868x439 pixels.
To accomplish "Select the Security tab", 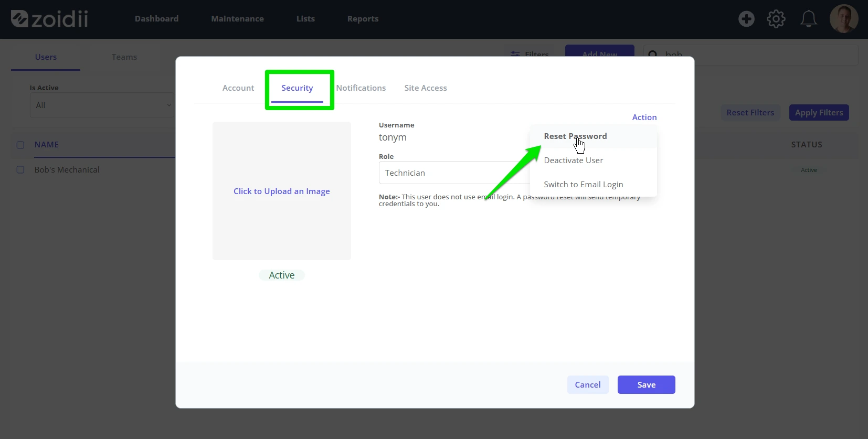I will pos(297,88).
